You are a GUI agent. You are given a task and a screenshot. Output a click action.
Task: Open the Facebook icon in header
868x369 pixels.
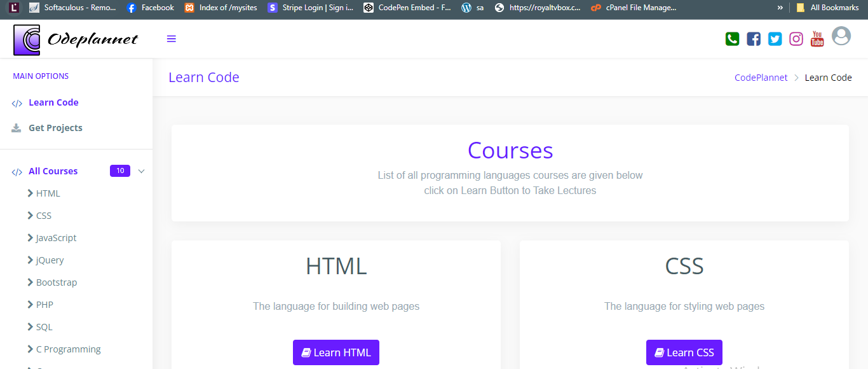tap(754, 39)
